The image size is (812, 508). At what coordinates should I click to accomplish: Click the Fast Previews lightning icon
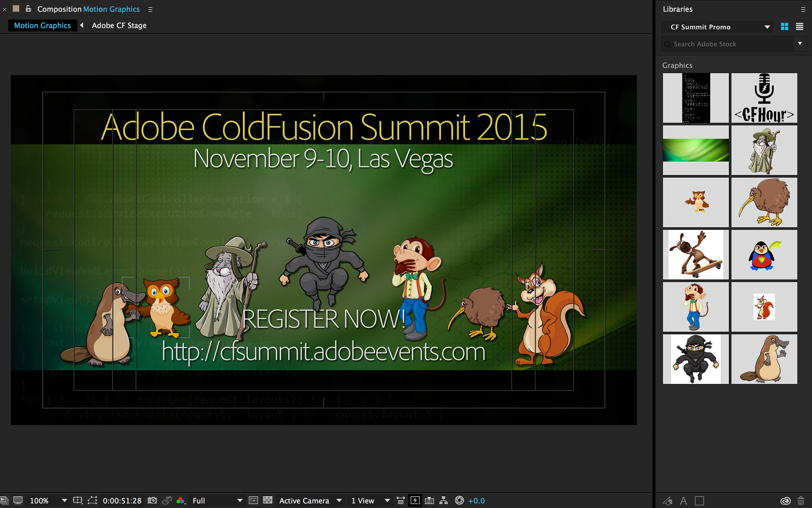[415, 500]
